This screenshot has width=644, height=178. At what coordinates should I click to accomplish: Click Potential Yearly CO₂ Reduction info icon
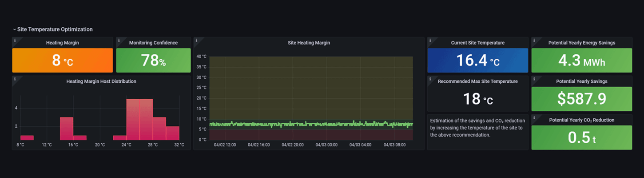coord(534,117)
